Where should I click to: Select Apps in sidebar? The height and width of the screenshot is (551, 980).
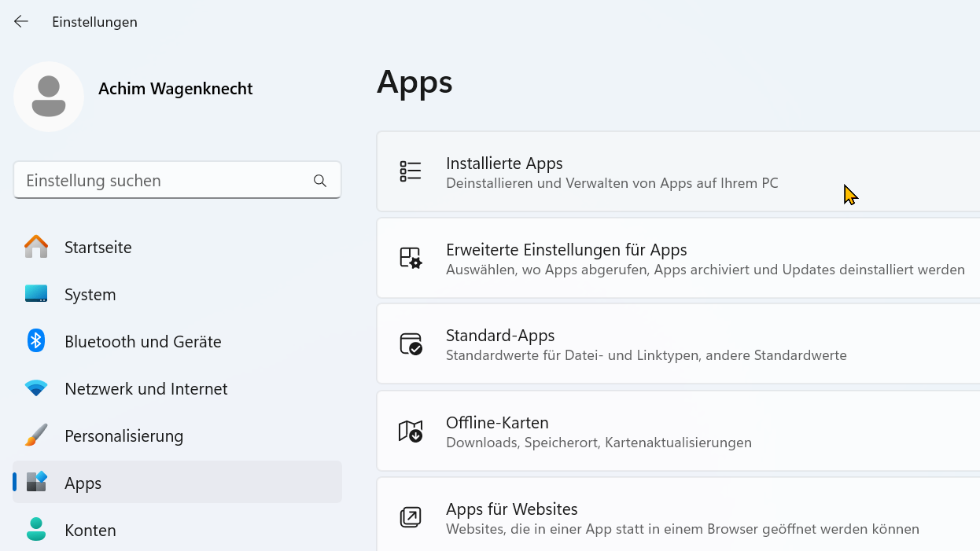click(177, 482)
